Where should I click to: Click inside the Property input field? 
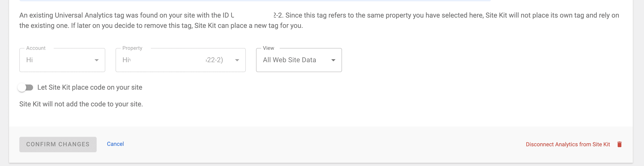pyautogui.click(x=175, y=60)
